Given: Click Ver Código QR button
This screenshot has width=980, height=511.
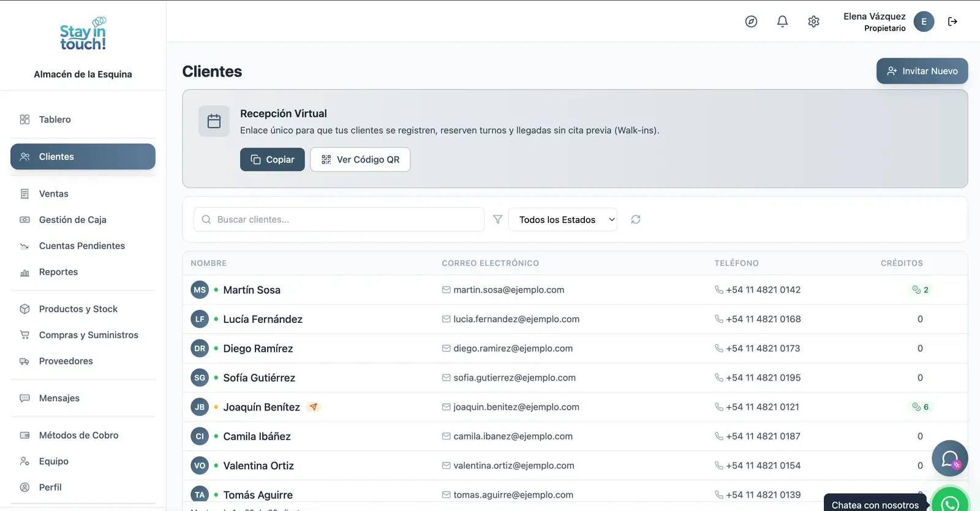Looking at the screenshot, I should coord(360,159).
